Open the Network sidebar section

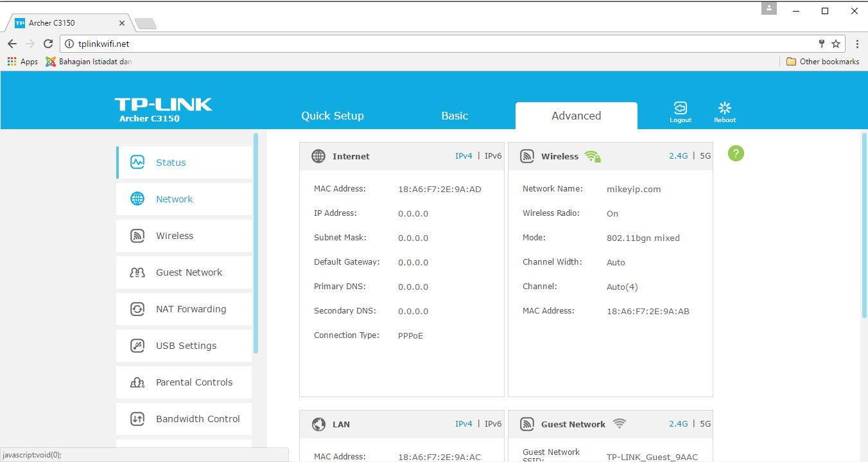pyautogui.click(x=184, y=199)
